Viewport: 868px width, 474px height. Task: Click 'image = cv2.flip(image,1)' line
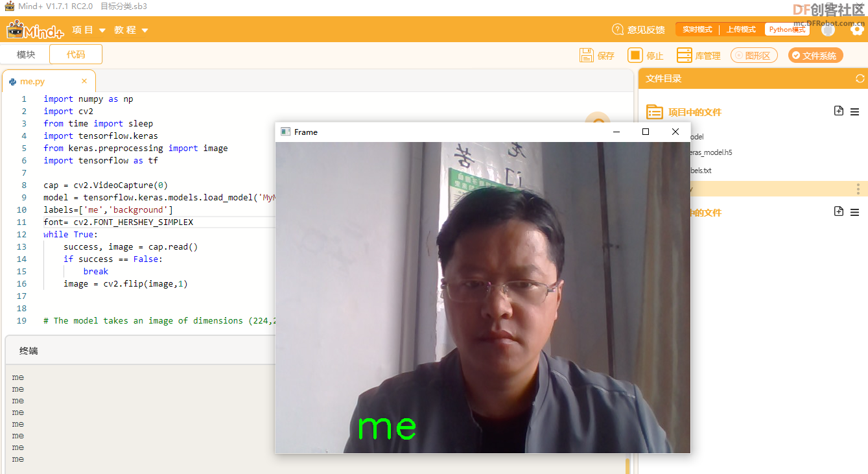coord(126,283)
